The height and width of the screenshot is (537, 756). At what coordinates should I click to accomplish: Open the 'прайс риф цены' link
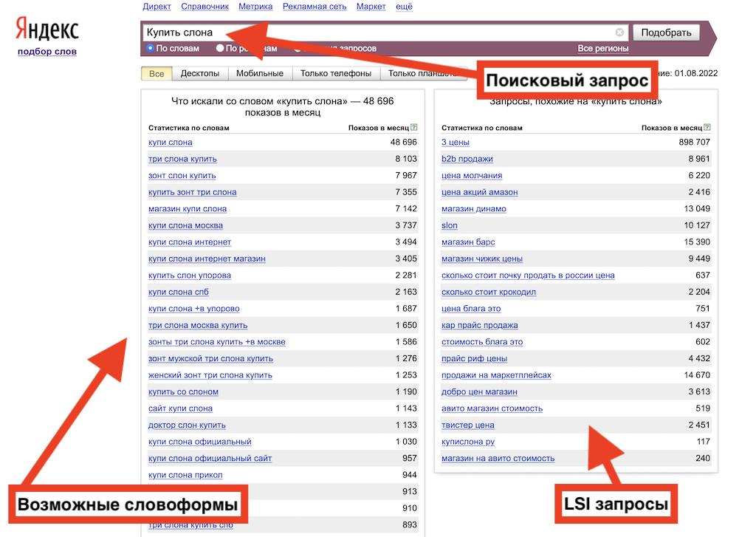475,358
